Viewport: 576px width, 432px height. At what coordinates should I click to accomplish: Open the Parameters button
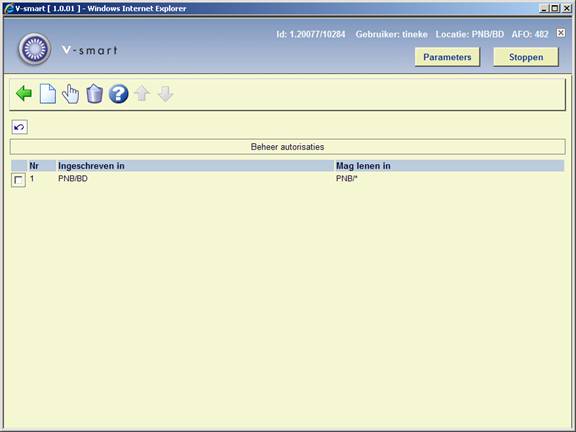tap(447, 57)
